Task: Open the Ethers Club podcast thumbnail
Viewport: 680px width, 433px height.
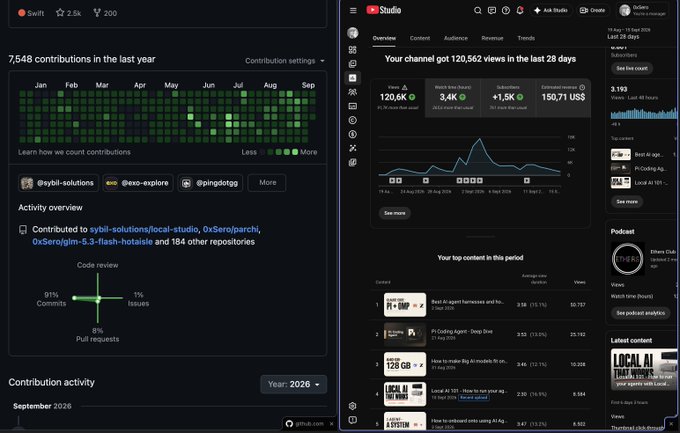Action: tap(628, 259)
